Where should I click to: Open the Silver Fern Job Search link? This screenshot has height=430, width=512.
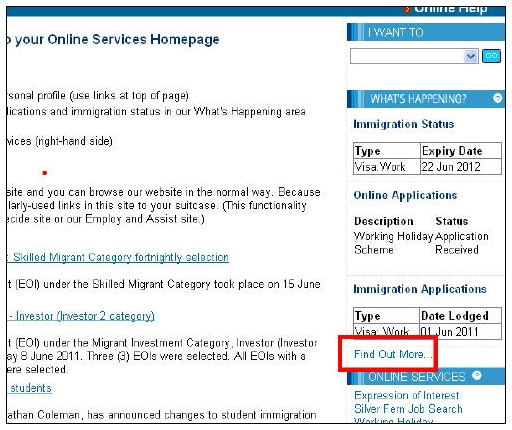408,409
